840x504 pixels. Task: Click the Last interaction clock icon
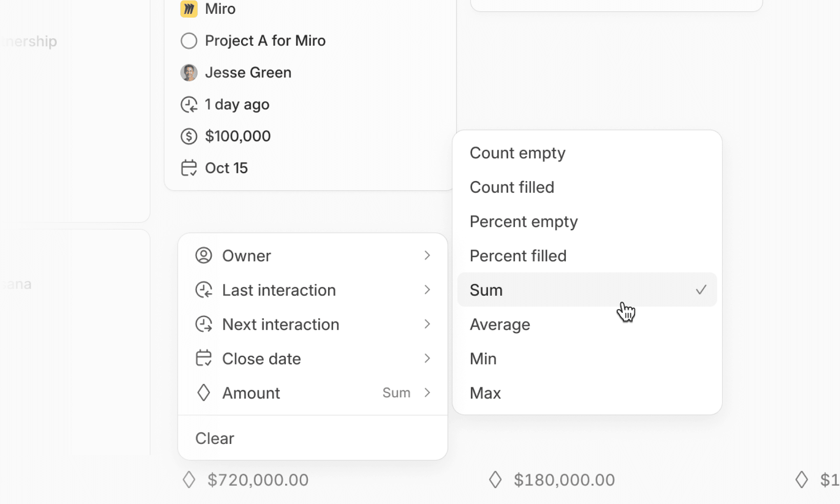tap(204, 290)
